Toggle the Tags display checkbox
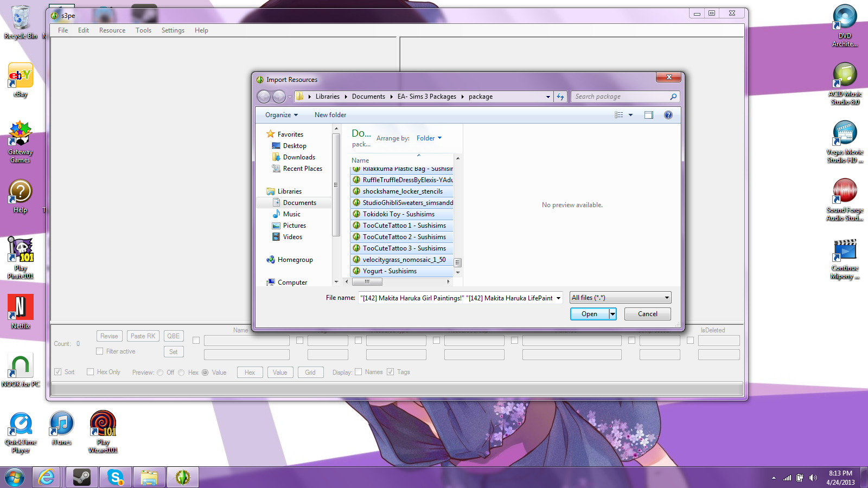 point(390,372)
